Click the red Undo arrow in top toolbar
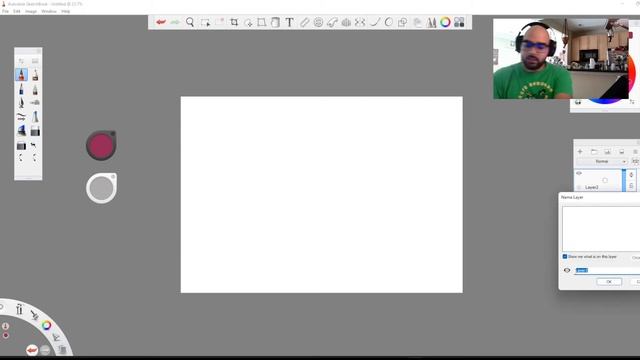This screenshot has height=360, width=640. tap(161, 22)
